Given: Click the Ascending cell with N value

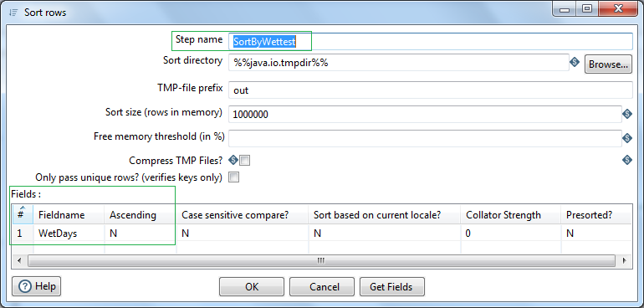Looking at the screenshot, I should click(x=141, y=234).
